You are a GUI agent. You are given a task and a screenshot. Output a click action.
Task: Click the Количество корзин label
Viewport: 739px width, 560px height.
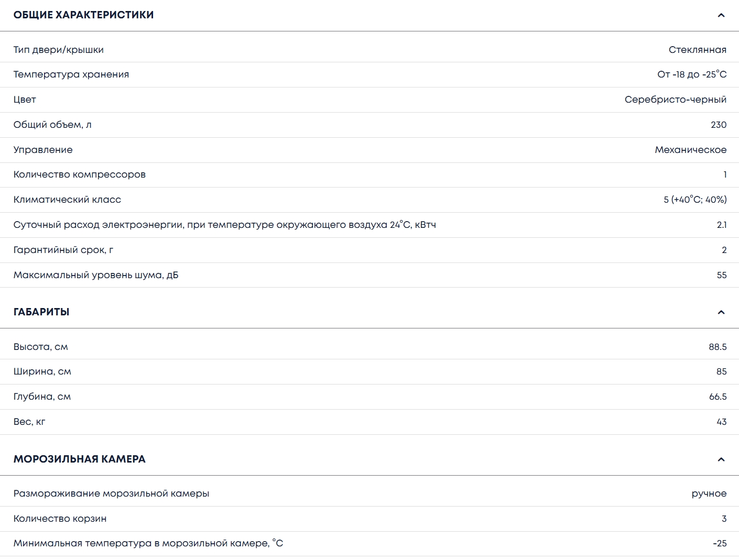tap(60, 519)
